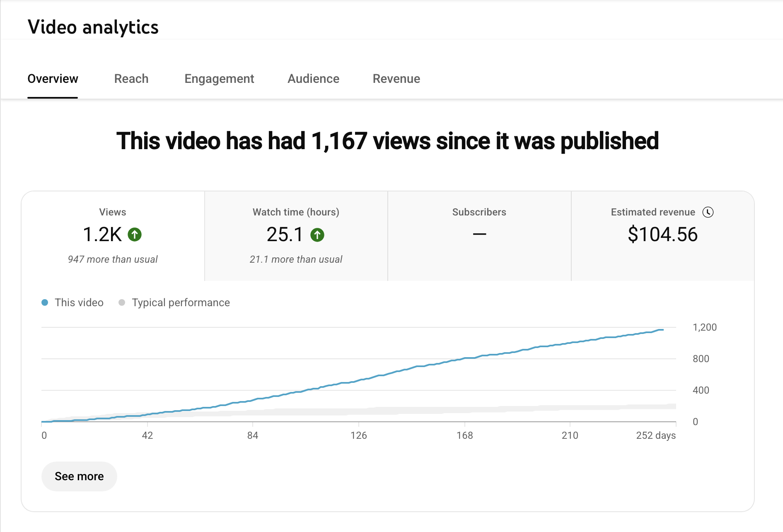Image resolution: width=783 pixels, height=532 pixels.
Task: Switch to the Reach tab
Action: [x=131, y=79]
